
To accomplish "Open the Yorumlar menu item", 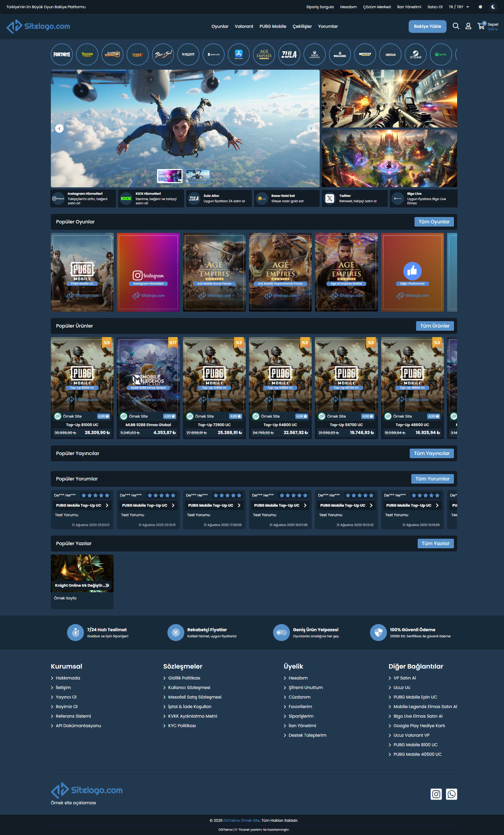I will pos(328,26).
